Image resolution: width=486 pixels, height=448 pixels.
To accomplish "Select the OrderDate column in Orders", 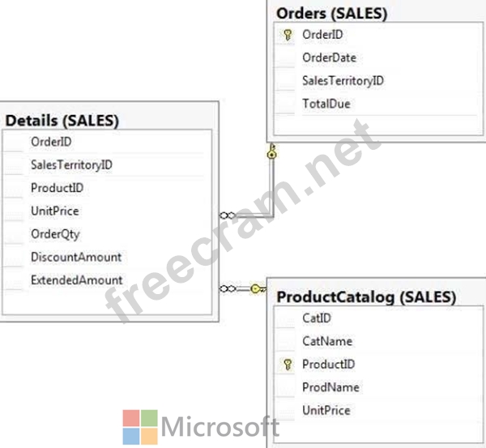I will pos(378,58).
